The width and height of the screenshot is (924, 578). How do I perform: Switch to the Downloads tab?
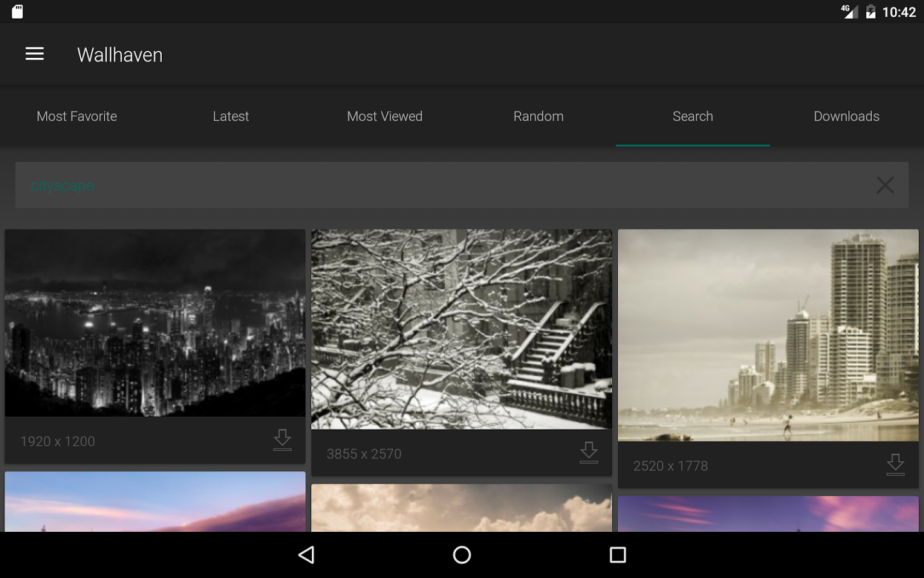tap(846, 116)
